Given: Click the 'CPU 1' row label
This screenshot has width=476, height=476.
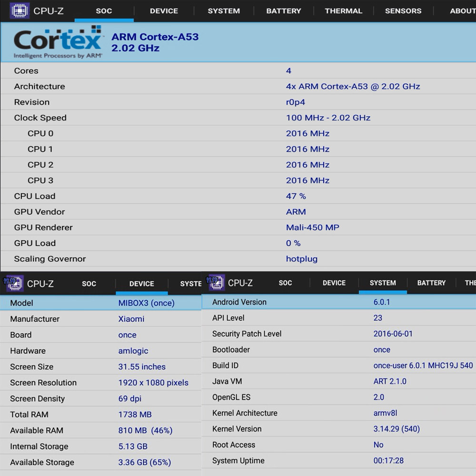Looking at the screenshot, I should click(40, 149).
